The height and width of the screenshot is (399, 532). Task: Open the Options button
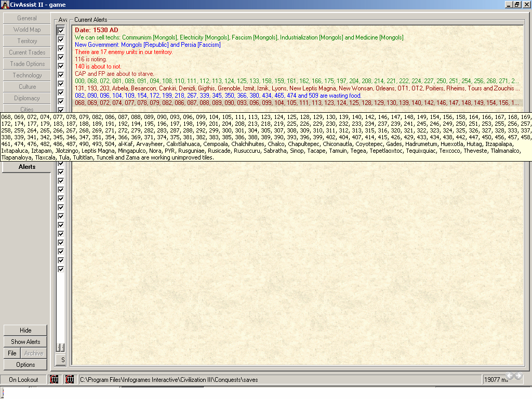pos(25,365)
